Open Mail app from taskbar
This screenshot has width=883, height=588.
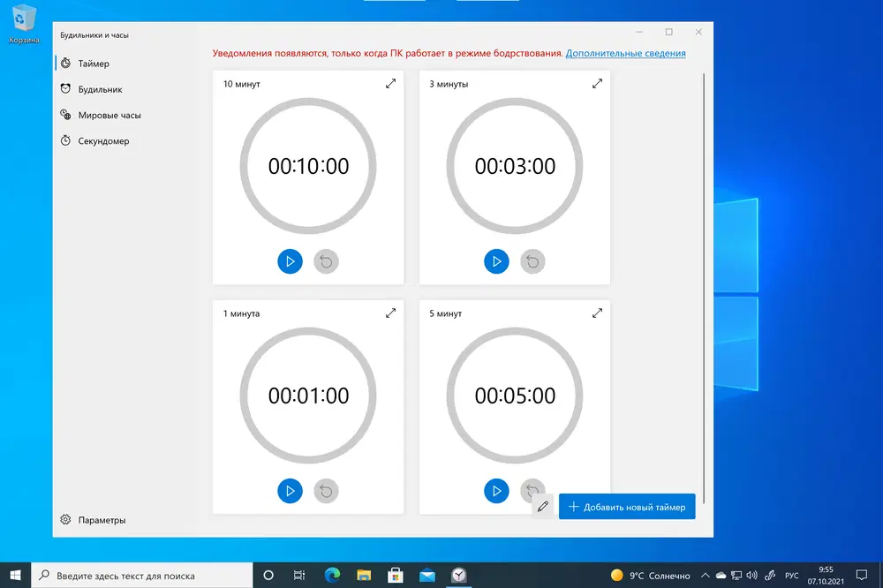point(427,575)
